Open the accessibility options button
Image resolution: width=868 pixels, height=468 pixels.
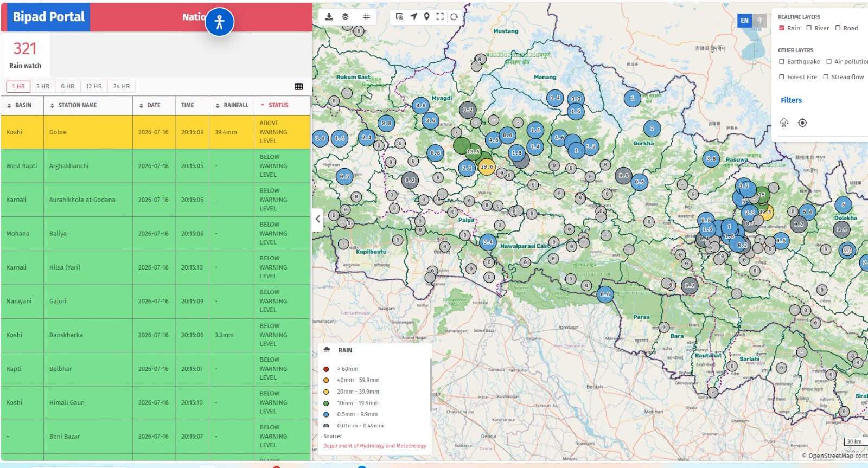coord(220,22)
